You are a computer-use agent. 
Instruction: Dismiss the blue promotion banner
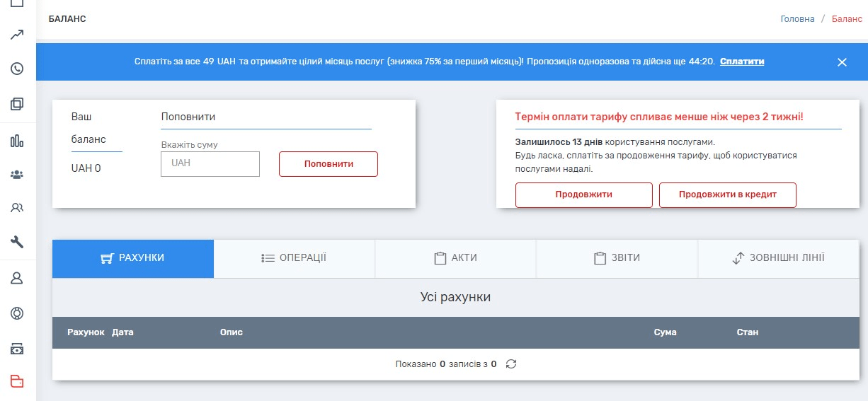click(x=842, y=62)
